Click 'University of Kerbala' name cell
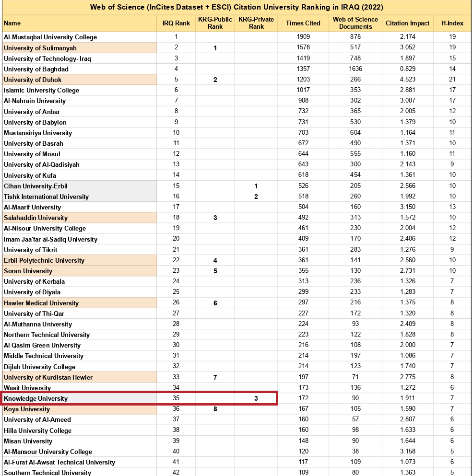This screenshot has width=473, height=476. pyautogui.click(x=80, y=282)
